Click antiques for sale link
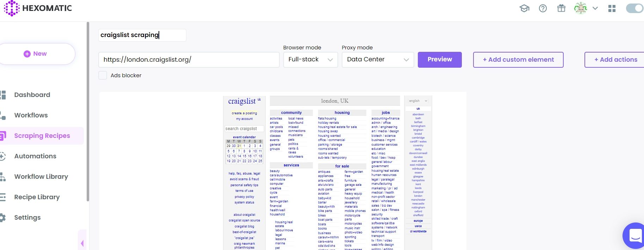644x250 pixels. coord(324,172)
